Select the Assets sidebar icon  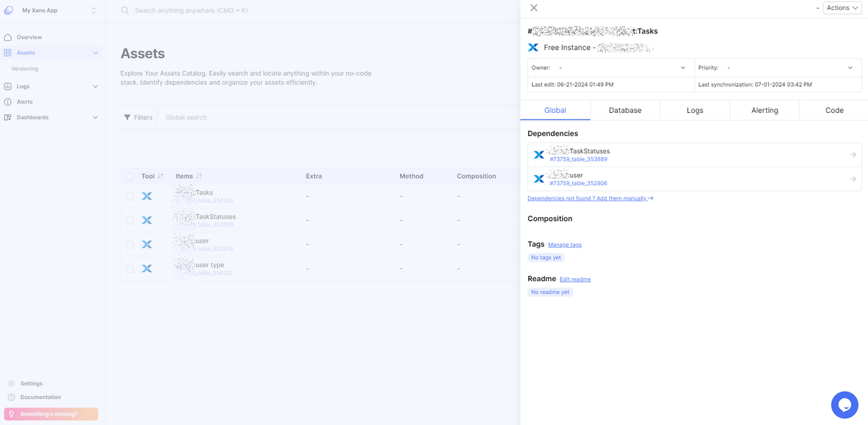8,53
